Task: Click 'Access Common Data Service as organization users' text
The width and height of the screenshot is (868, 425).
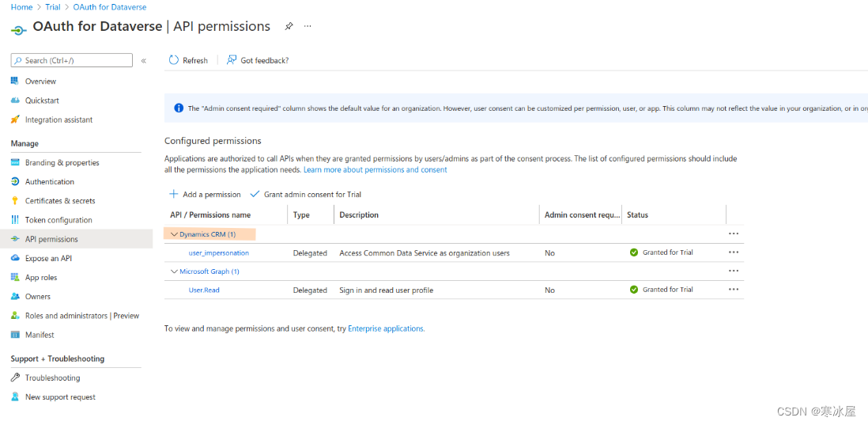Action: 424,252
